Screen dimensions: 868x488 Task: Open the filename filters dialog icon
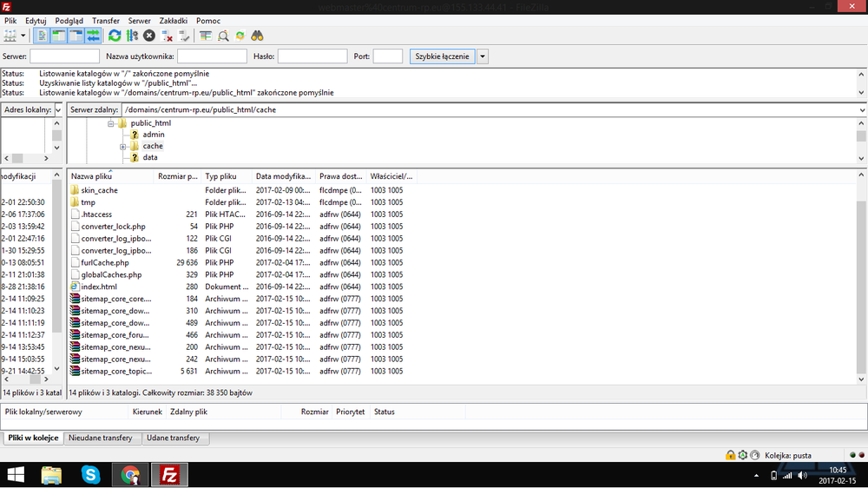(206, 36)
